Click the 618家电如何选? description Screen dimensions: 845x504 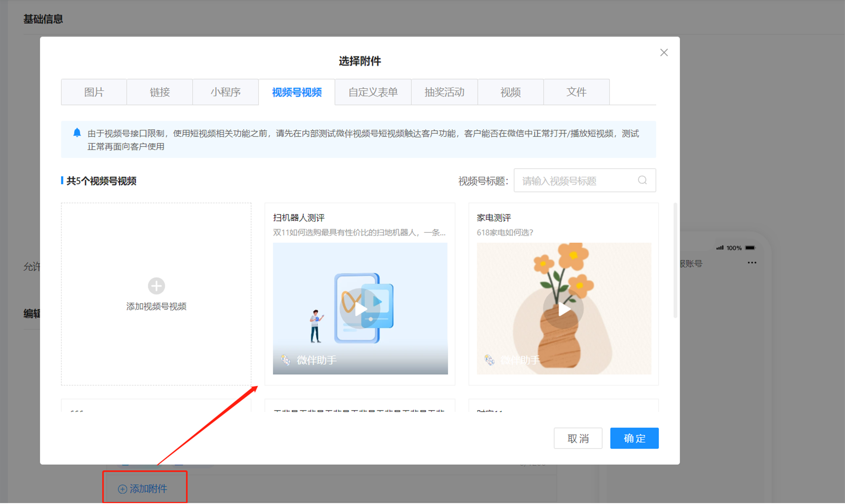click(505, 232)
